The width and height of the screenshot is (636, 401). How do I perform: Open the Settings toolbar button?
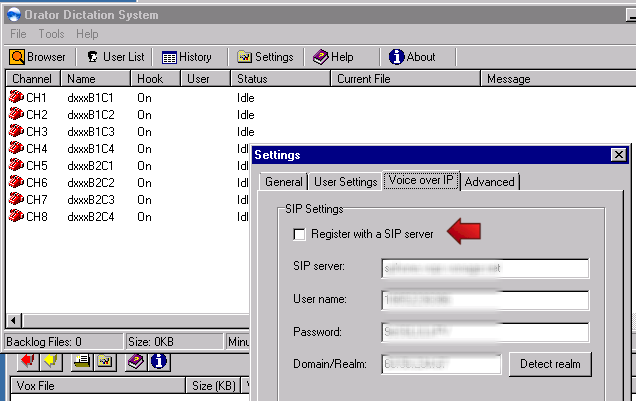265,57
